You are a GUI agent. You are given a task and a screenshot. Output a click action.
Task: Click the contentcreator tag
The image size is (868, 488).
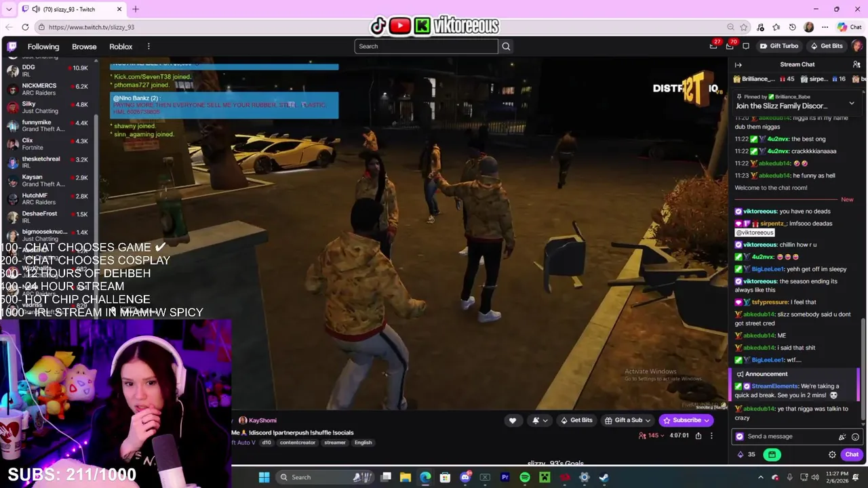coord(298,443)
